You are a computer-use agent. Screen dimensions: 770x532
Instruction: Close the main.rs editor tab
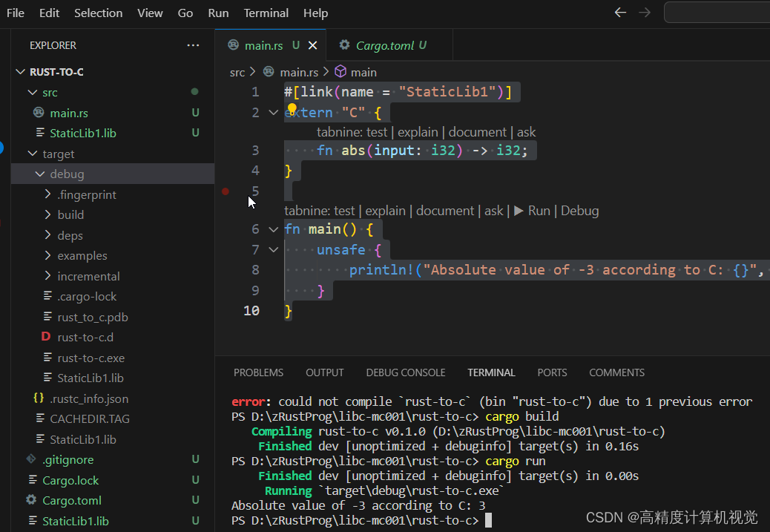(x=312, y=45)
